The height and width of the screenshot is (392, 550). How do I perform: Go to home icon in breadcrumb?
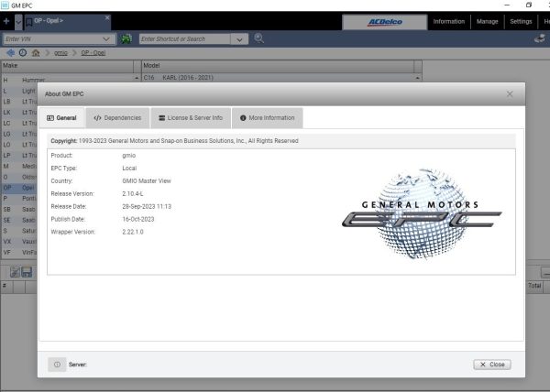click(36, 52)
